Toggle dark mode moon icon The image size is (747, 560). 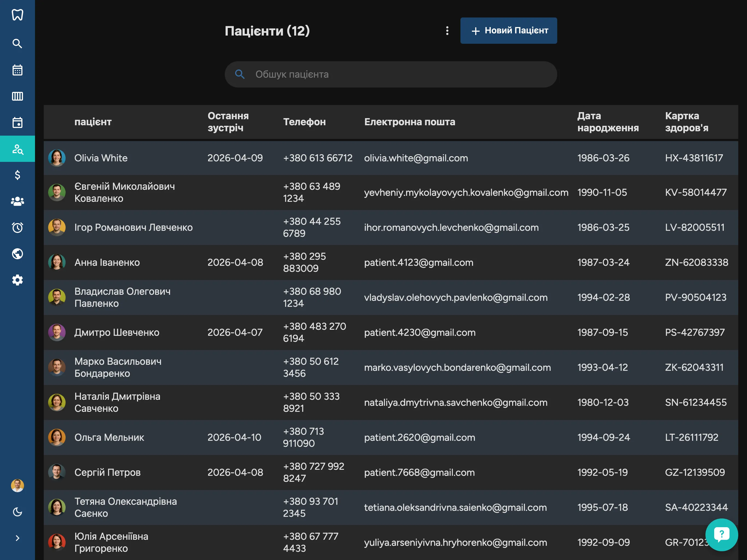tap(17, 512)
